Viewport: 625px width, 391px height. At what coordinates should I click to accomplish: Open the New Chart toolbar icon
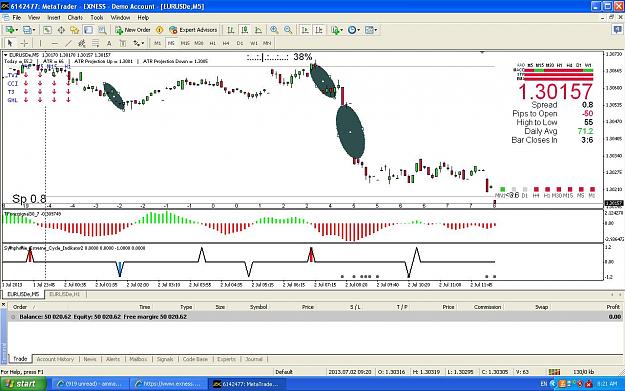9,30
